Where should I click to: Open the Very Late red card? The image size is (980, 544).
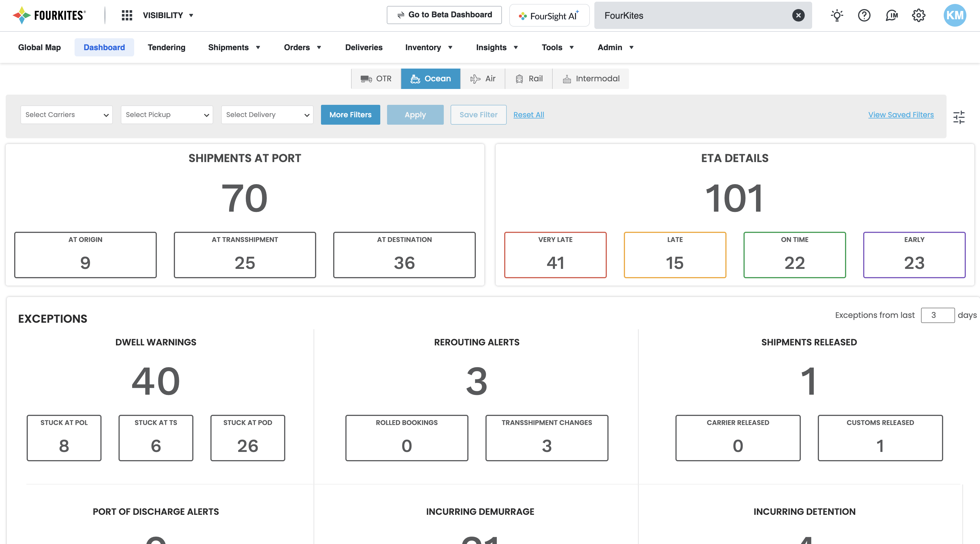tap(555, 255)
